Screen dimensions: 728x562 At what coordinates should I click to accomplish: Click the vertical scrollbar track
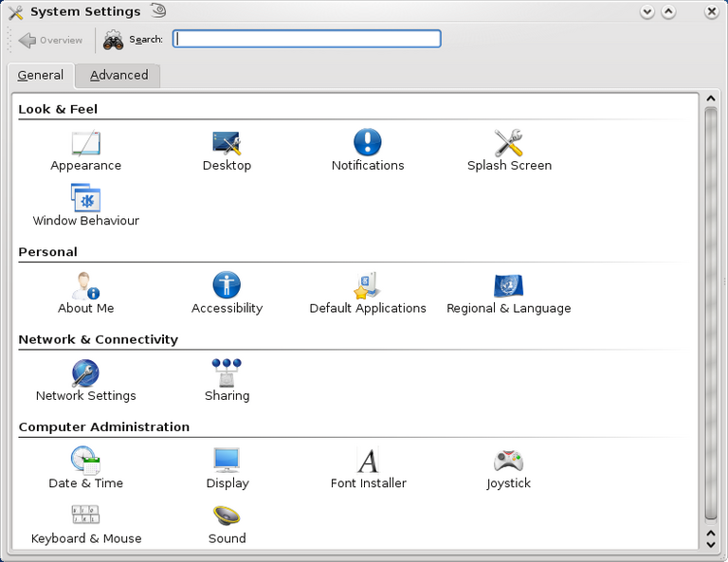pyautogui.click(x=711, y=314)
